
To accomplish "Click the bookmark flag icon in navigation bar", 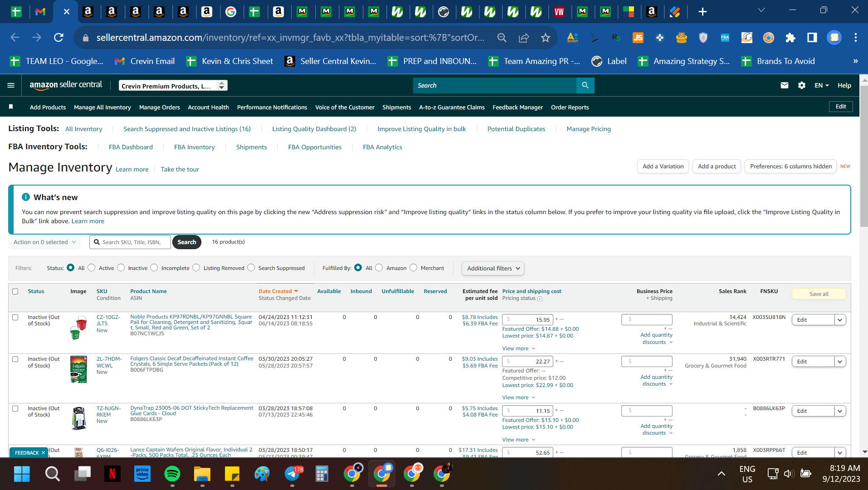I will tap(11, 107).
